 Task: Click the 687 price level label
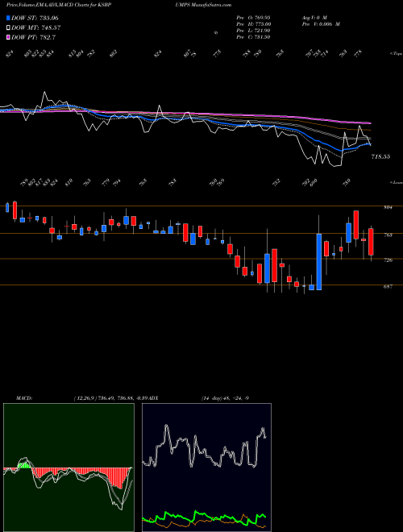coord(388,286)
